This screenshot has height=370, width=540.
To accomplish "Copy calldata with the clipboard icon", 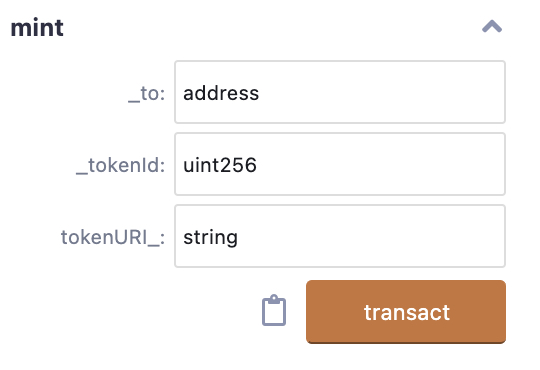I will tap(274, 310).
